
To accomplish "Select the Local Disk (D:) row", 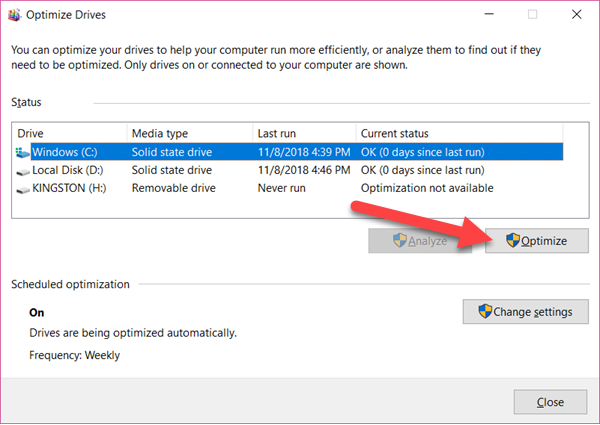I will click(x=289, y=170).
